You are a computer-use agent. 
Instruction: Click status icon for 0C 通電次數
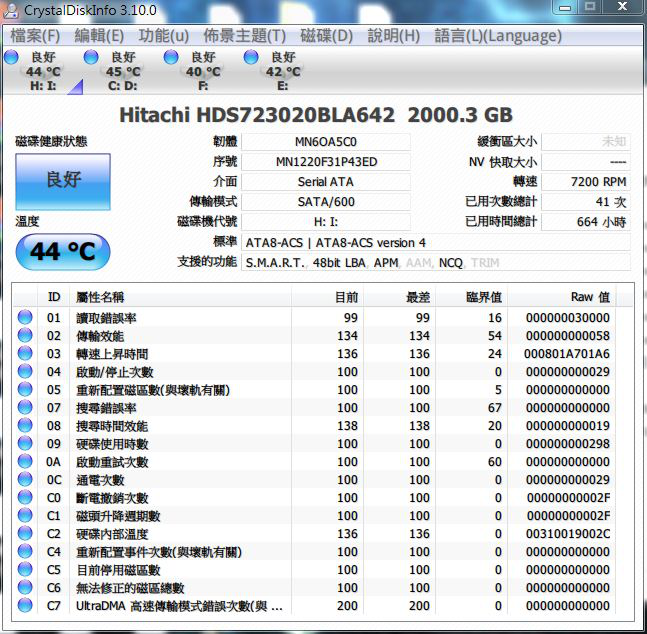click(x=25, y=479)
